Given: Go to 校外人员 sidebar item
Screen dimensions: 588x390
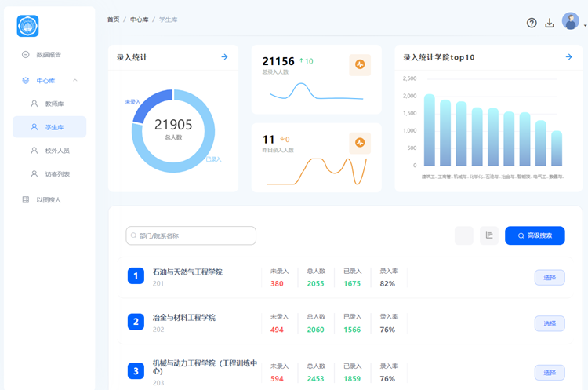Looking at the screenshot, I should pos(56,151).
